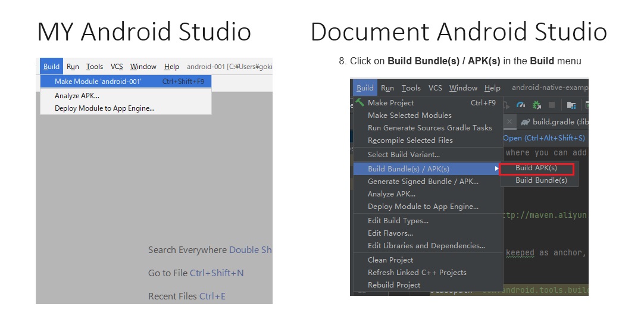Click the Gradle elephant icon on build.gradle tab
644x328 pixels.
point(525,122)
